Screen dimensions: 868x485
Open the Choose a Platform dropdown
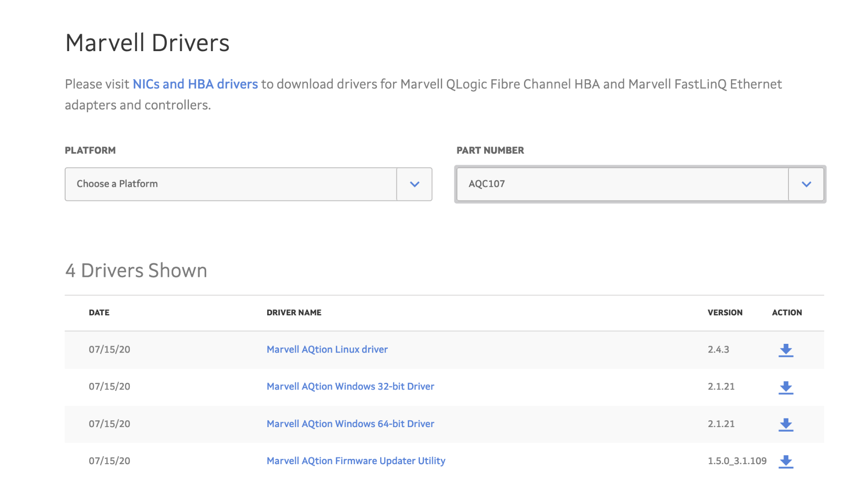tap(248, 184)
